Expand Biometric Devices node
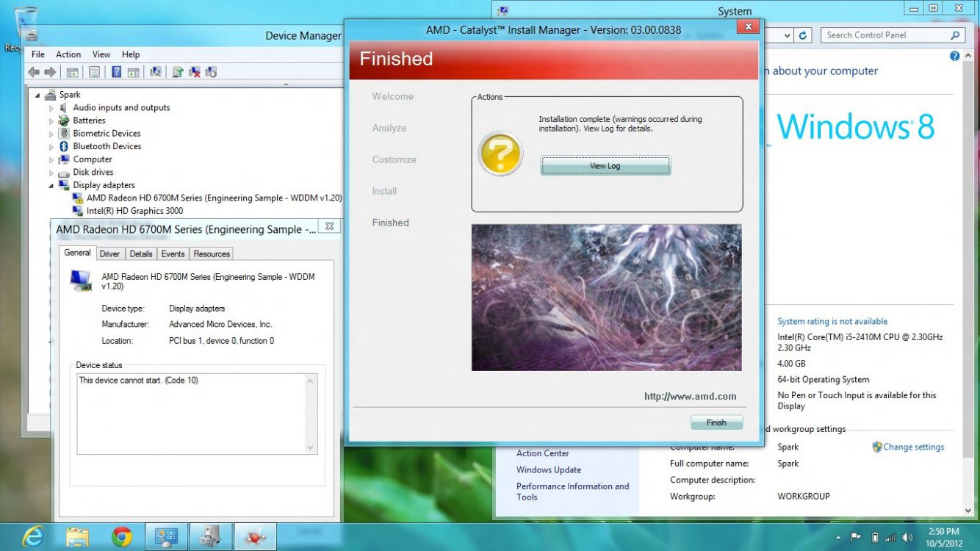This screenshot has height=551, width=980. (x=51, y=134)
